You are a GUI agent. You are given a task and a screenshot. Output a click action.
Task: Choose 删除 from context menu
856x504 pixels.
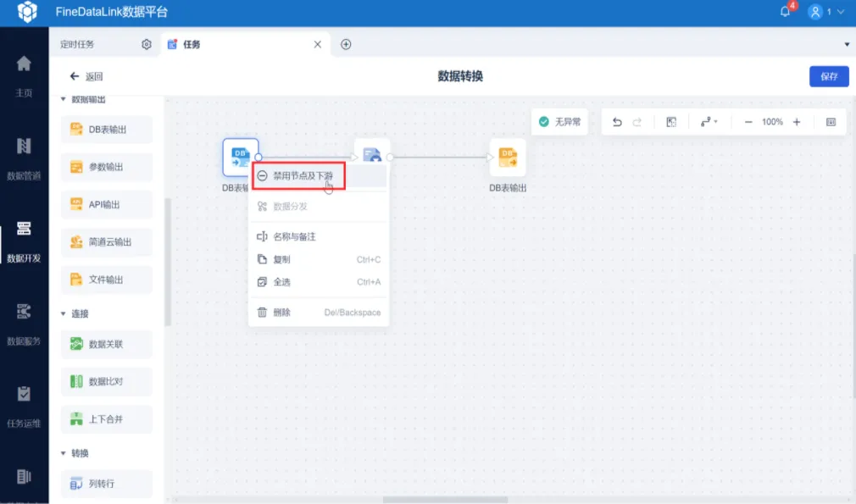[319, 313]
